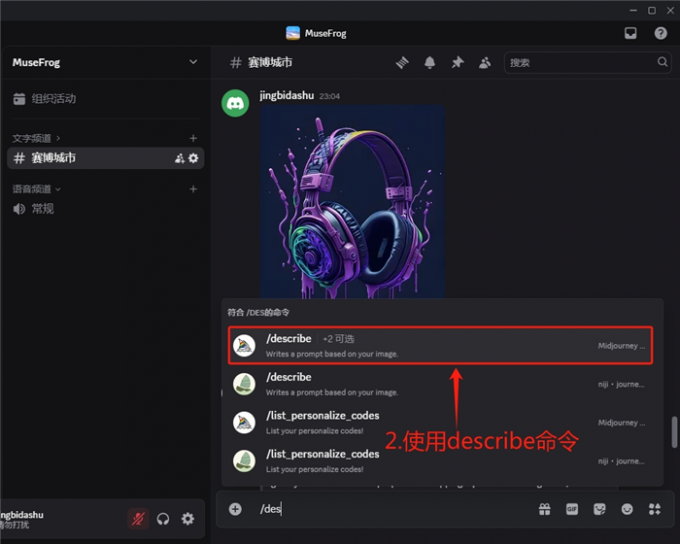Unmute the microphone toggle
The height and width of the screenshot is (544, 680).
point(138,519)
